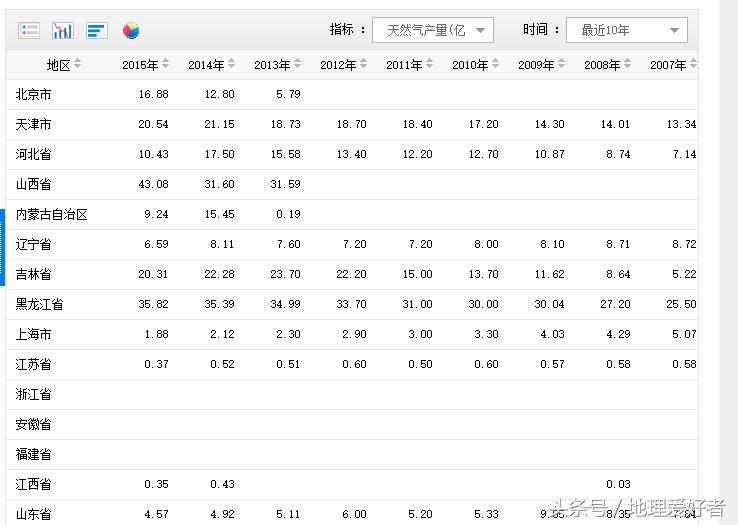This screenshot has width=738, height=525.
Task: Select the 上海市 row label
Action: pyautogui.click(x=33, y=334)
